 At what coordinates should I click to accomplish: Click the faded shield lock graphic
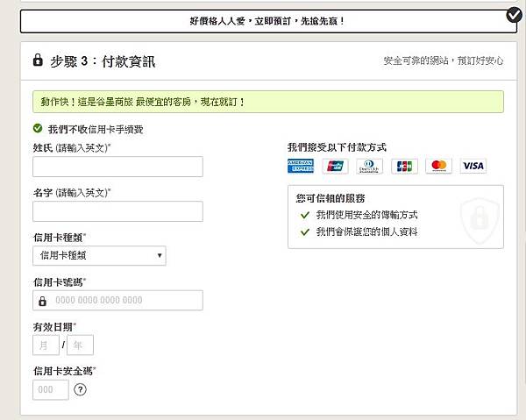480,220
